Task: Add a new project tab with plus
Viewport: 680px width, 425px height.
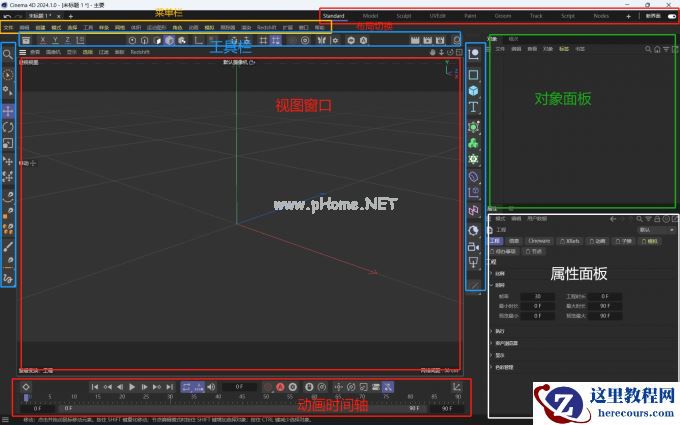Action: click(71, 16)
